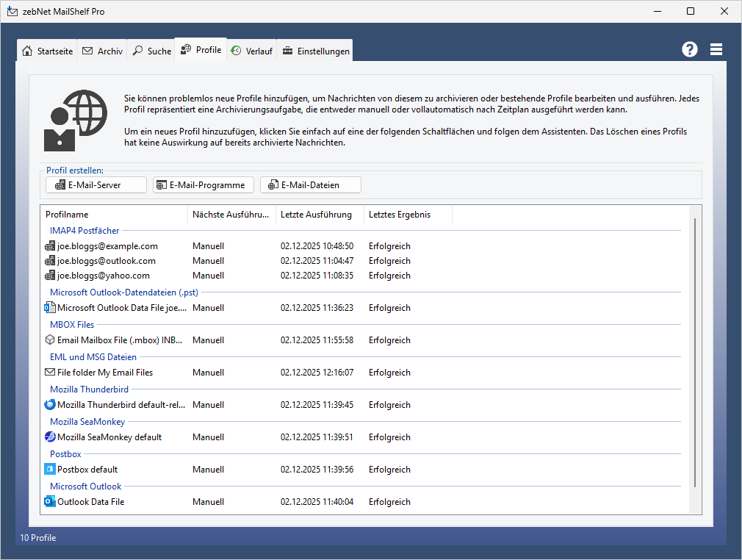Click the Postbox default profile icon
Image resolution: width=742 pixels, height=560 pixels.
[50, 470]
